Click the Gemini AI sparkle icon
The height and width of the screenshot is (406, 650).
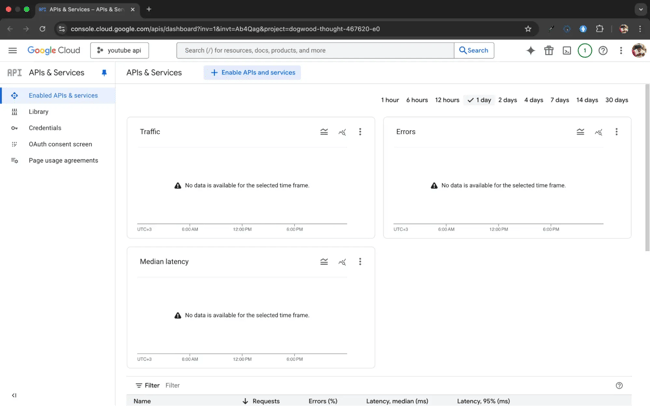pyautogui.click(x=530, y=50)
